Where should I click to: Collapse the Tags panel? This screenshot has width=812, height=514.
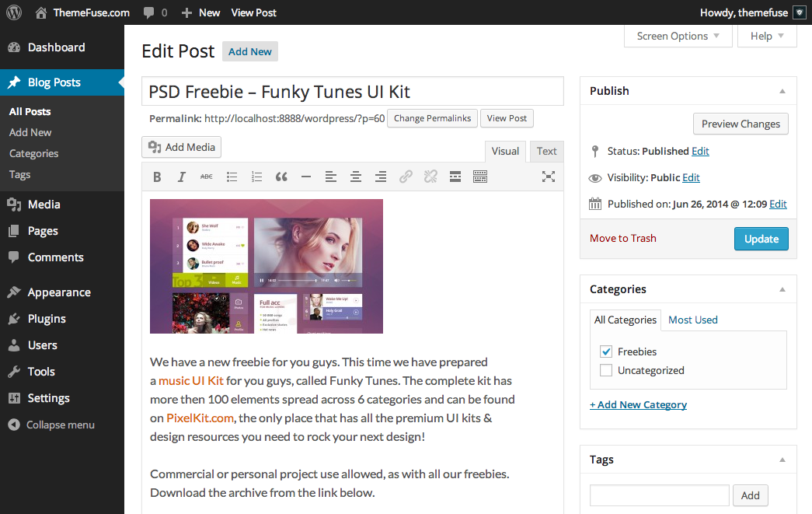coord(782,460)
